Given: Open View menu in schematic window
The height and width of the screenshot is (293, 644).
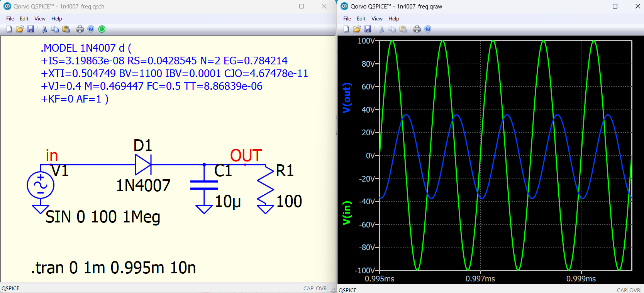Looking at the screenshot, I should [40, 19].
